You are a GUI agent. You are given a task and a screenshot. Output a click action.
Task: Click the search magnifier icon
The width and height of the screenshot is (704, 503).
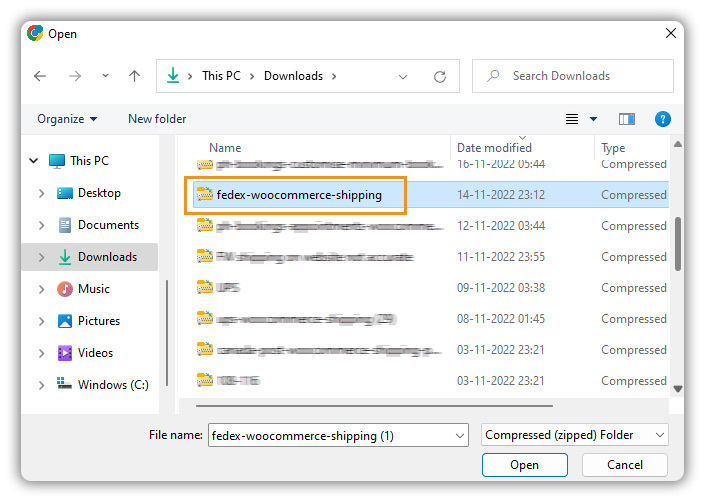pyautogui.click(x=493, y=76)
